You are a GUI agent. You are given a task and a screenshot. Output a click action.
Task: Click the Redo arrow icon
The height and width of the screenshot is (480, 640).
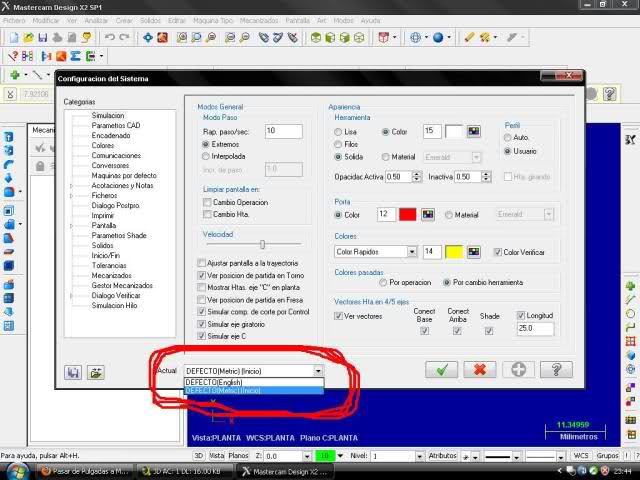tap(124, 38)
